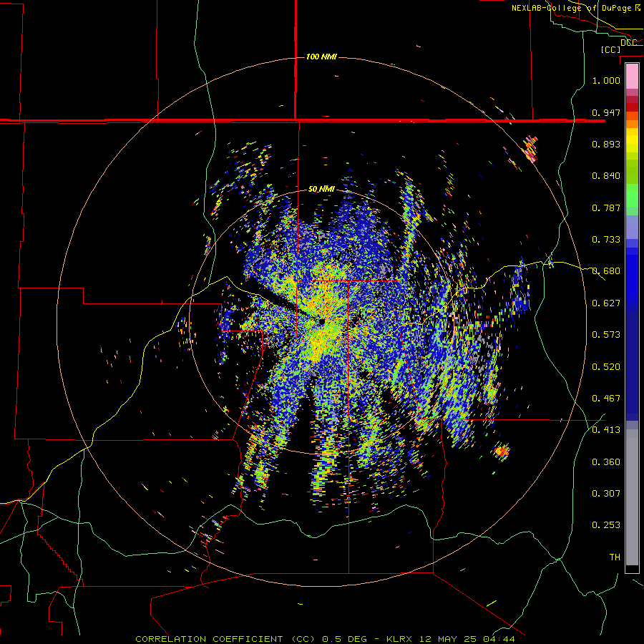Click the black radar site dot at center
The height and width of the screenshot is (644, 644).
pyautogui.click(x=321, y=321)
